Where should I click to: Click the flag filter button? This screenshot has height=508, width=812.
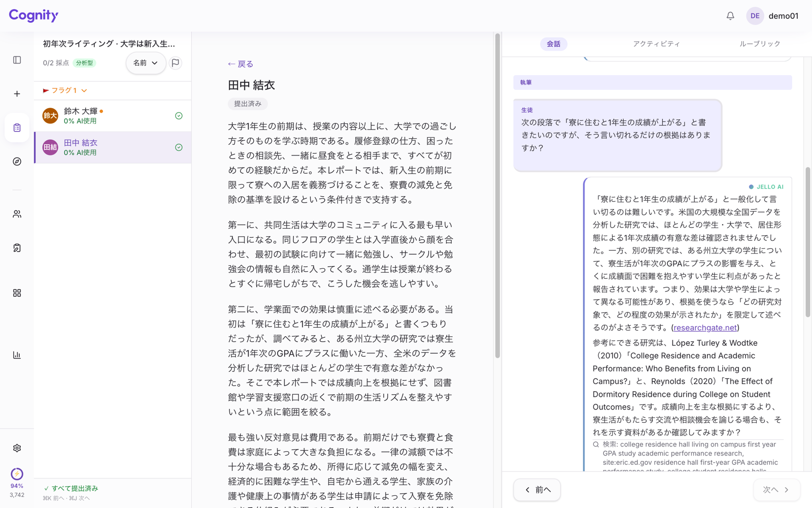[x=176, y=63]
